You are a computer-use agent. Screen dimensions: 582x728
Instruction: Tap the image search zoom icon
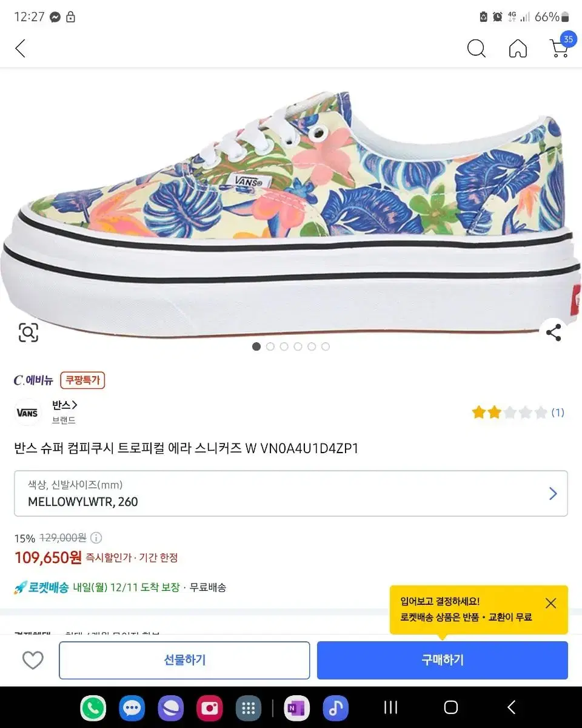(x=28, y=332)
